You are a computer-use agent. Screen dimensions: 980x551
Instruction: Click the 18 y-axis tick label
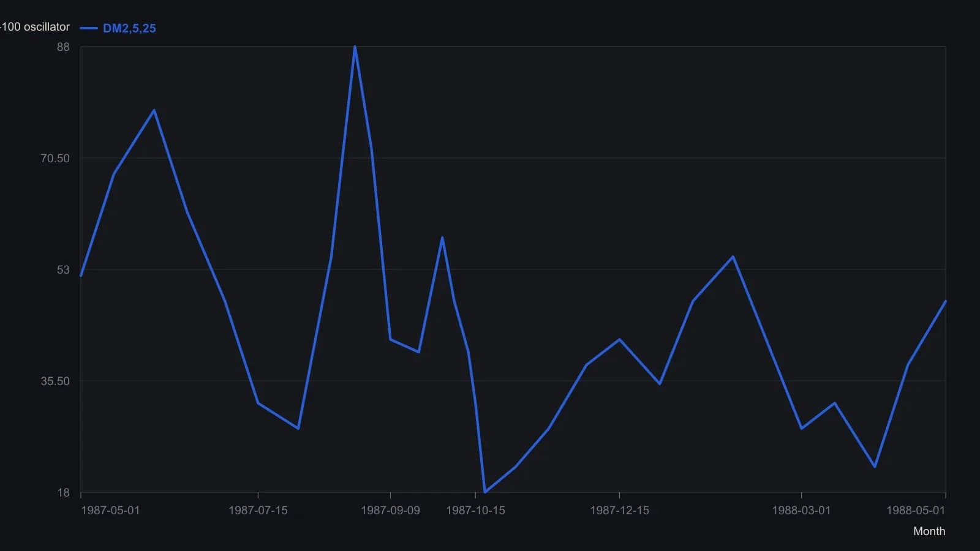[63, 492]
